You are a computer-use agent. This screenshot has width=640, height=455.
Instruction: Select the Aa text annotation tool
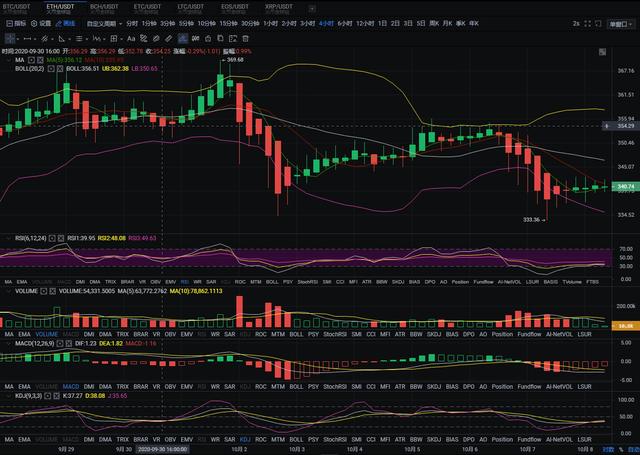[131, 39]
